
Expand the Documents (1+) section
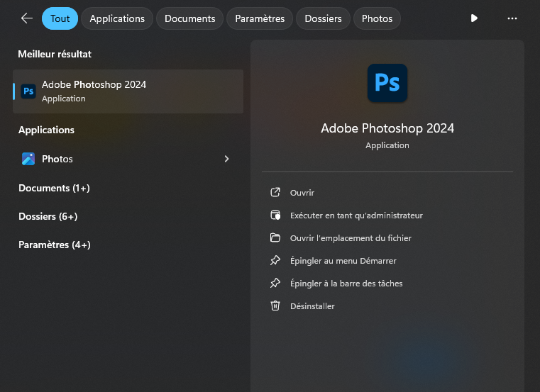(54, 188)
